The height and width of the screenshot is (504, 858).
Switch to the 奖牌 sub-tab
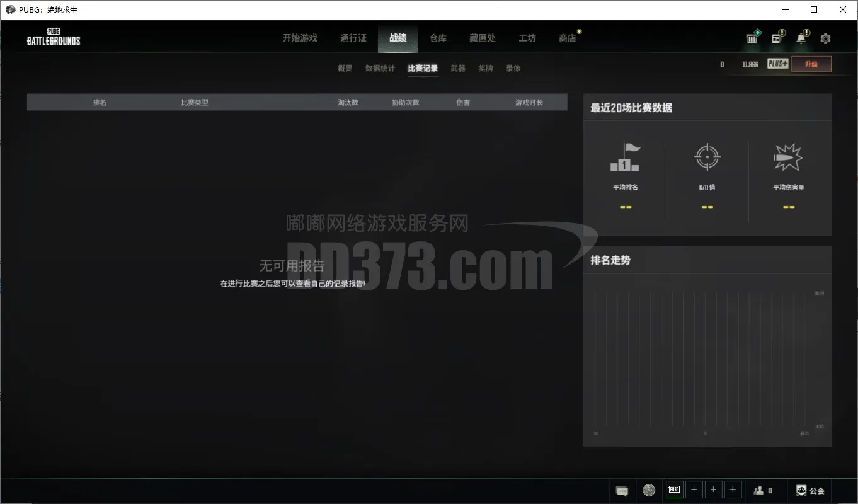(x=486, y=68)
